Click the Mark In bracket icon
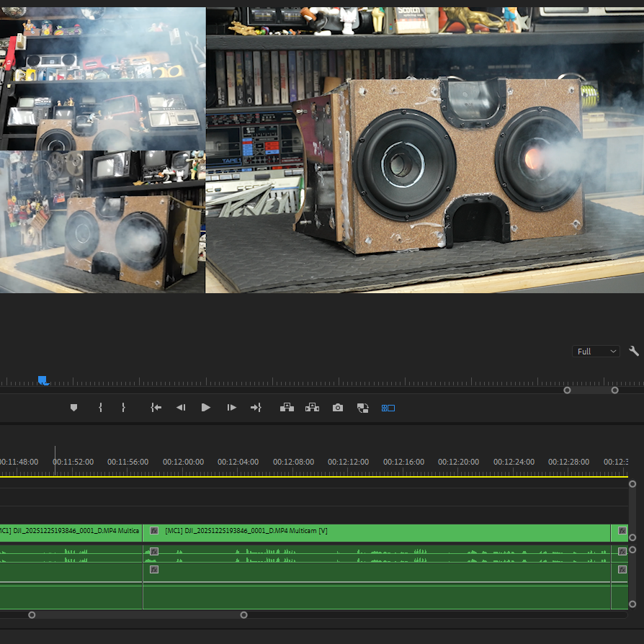The height and width of the screenshot is (644, 644). click(100, 408)
